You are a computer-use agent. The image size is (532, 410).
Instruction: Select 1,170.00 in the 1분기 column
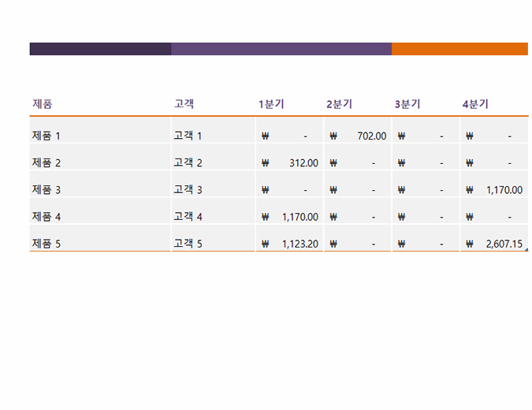[x=300, y=217]
